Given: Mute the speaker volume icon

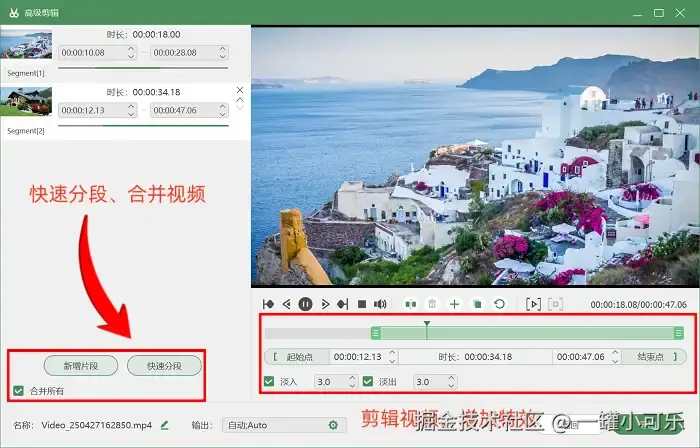Looking at the screenshot, I should (x=380, y=304).
